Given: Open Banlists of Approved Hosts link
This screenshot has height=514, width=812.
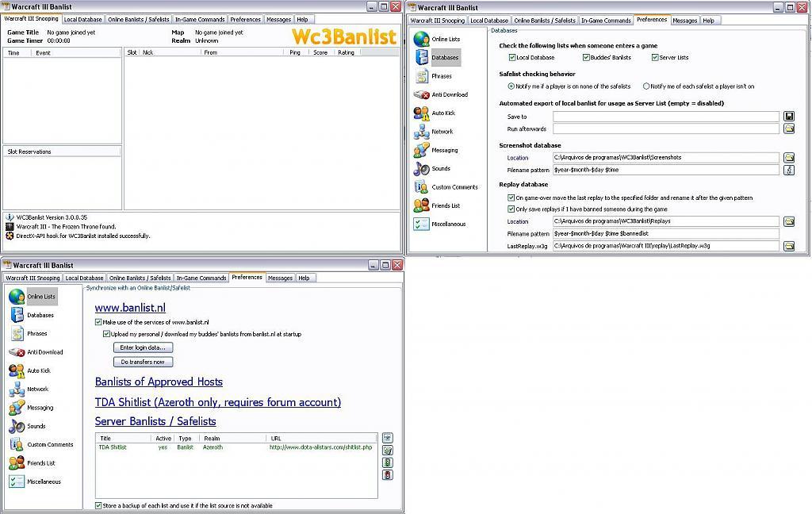Looking at the screenshot, I should 159,382.
